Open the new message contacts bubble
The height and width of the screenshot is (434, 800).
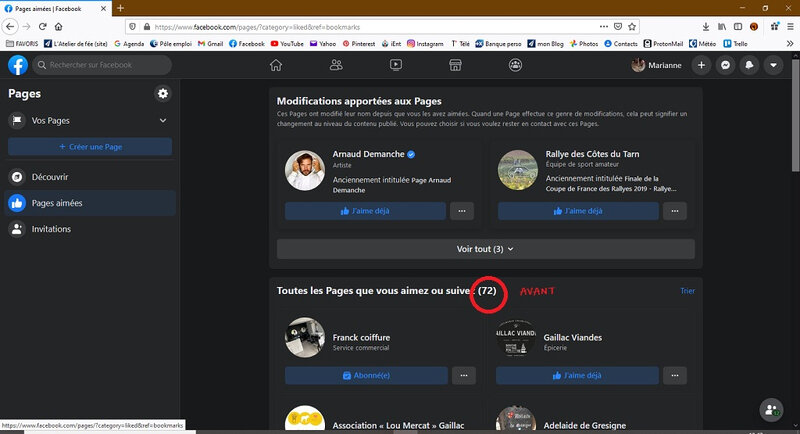[x=771, y=410]
